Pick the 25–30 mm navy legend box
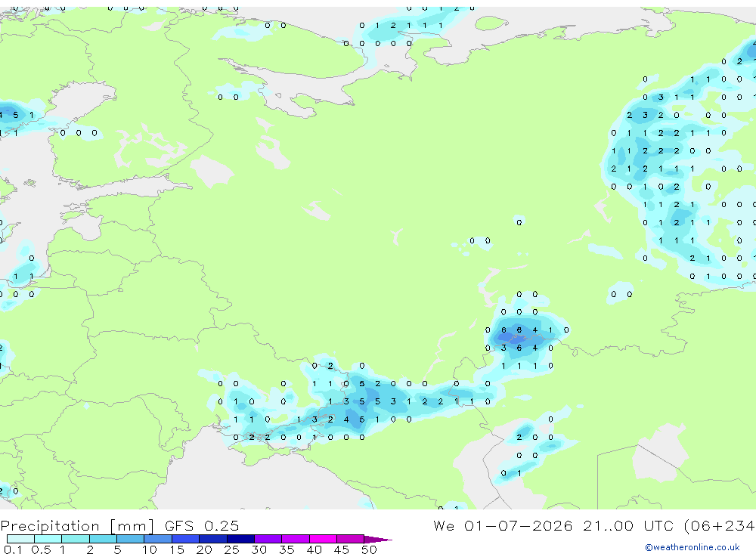The width and height of the screenshot is (756, 554). click(x=240, y=539)
